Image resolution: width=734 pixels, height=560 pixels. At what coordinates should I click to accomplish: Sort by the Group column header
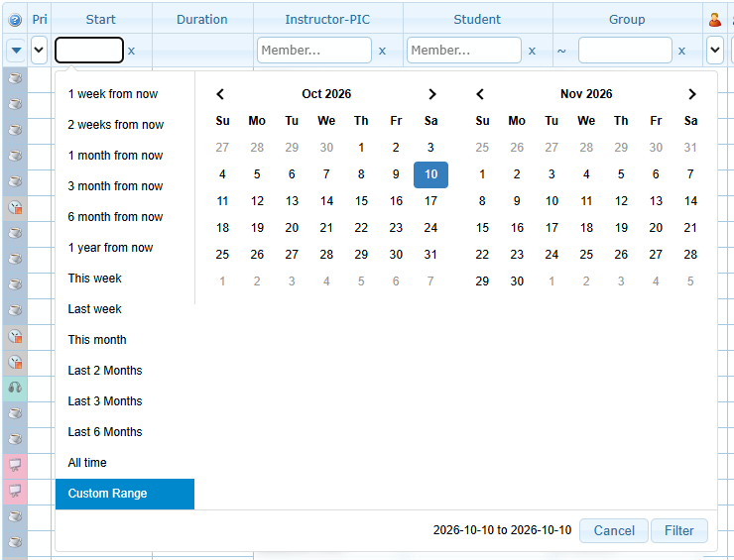coord(627,19)
